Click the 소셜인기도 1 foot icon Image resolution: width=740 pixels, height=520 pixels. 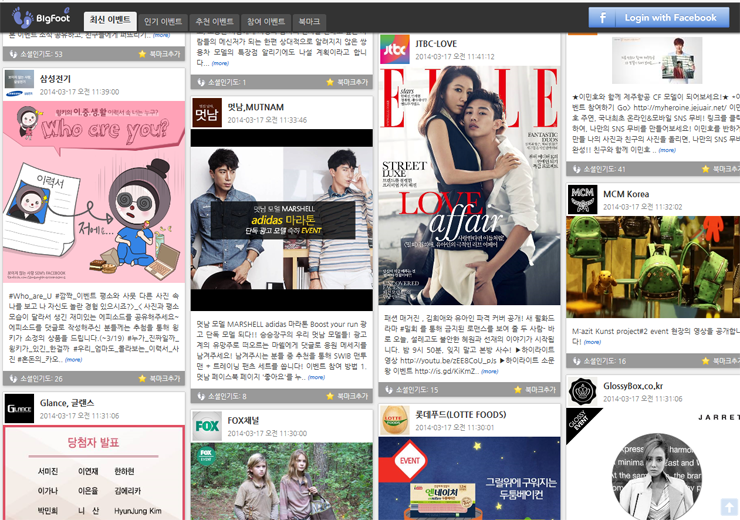pyautogui.click(x=201, y=82)
